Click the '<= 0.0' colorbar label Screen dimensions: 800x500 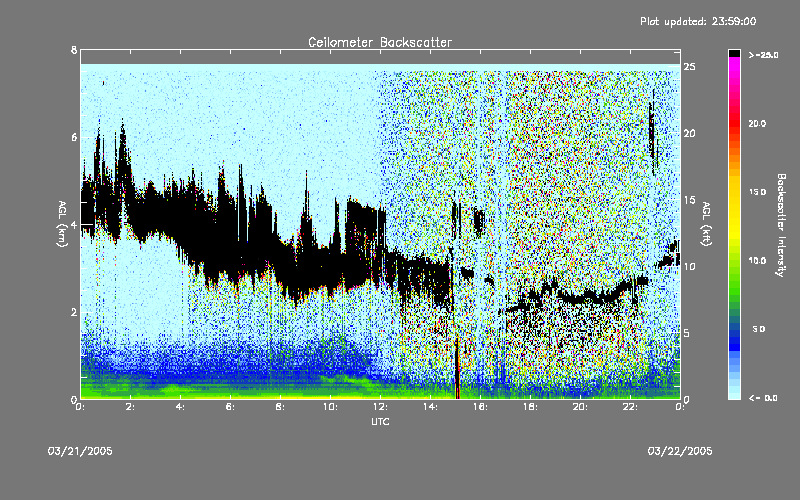(763, 398)
